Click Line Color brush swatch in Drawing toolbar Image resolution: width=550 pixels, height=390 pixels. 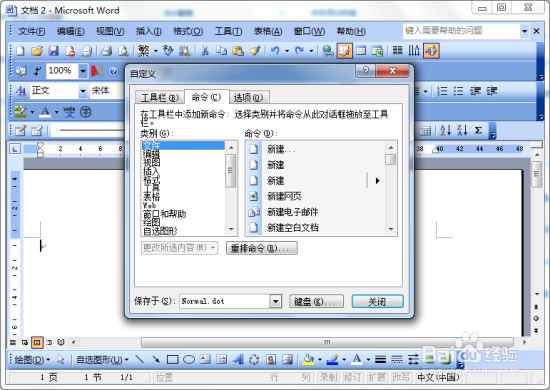pos(332,359)
